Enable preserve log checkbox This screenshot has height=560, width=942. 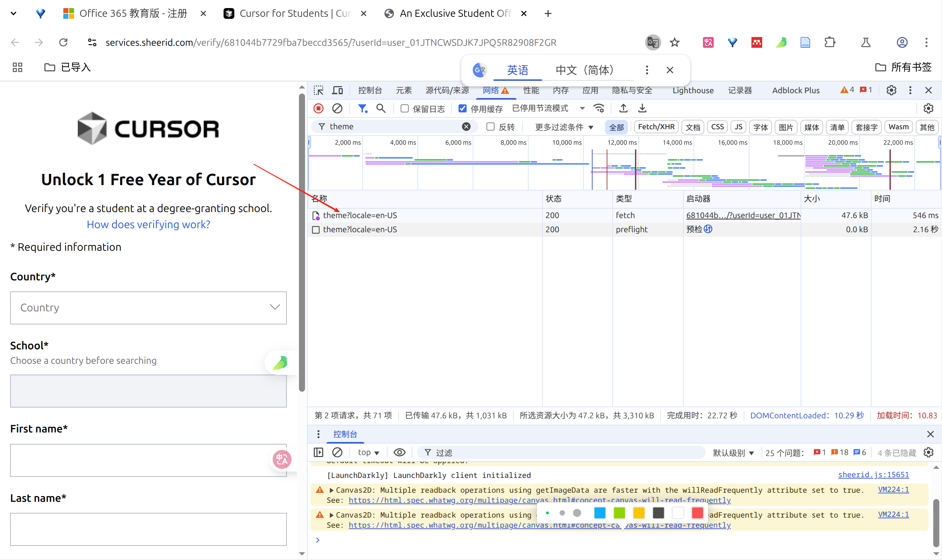click(404, 109)
